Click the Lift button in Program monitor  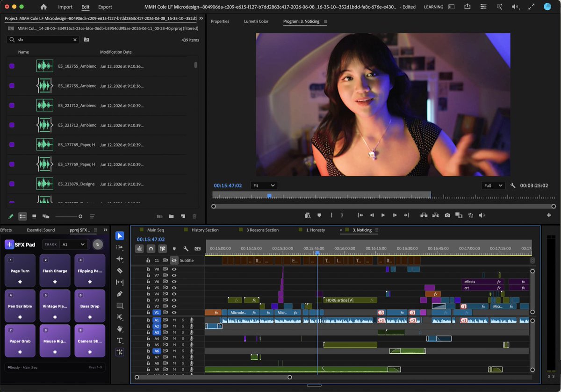pyautogui.click(x=424, y=215)
